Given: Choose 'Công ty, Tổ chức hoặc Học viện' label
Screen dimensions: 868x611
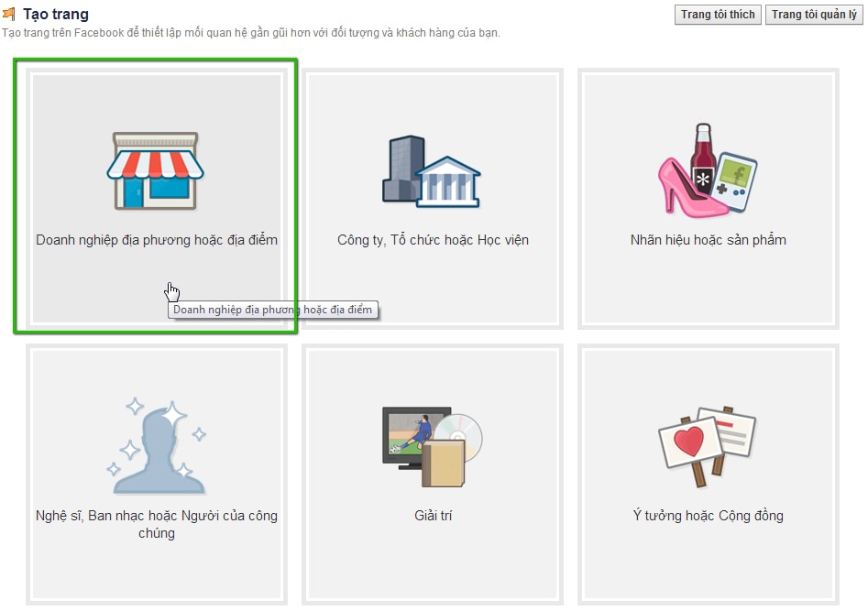Looking at the screenshot, I should pyautogui.click(x=433, y=240).
